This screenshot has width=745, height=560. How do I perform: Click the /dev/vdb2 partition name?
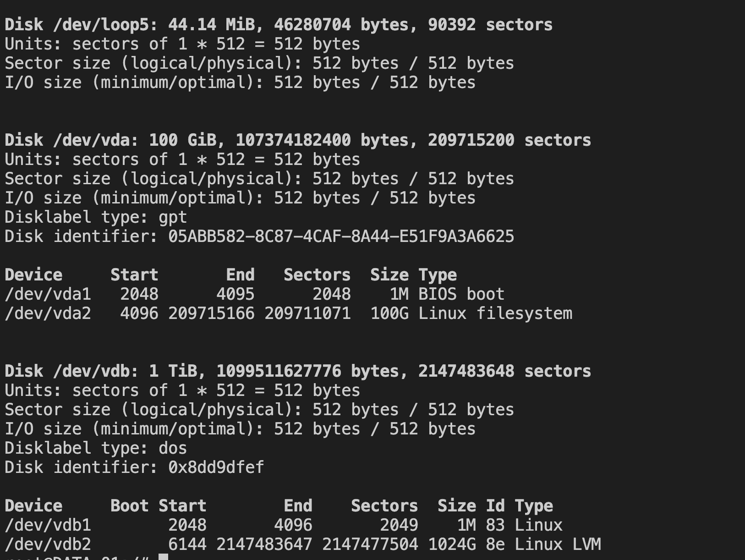[x=48, y=544]
